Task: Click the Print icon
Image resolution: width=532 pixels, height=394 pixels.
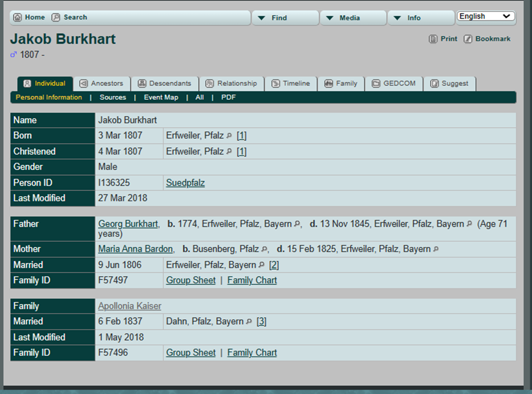Action: click(433, 39)
